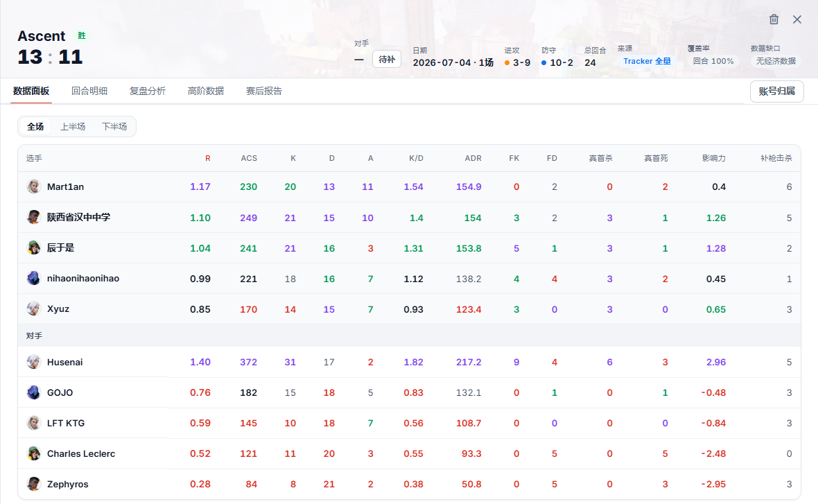
Task: Click the 影响力 column header
Action: coord(713,158)
